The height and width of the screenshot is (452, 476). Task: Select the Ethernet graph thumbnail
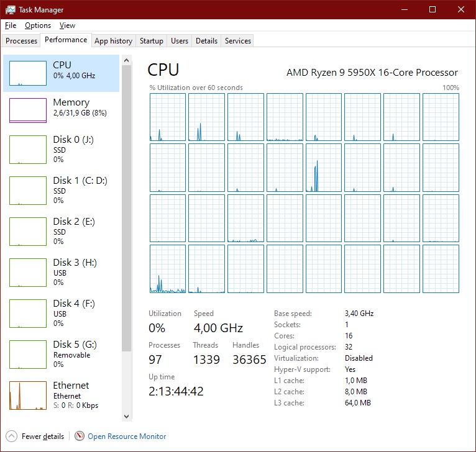[28, 395]
